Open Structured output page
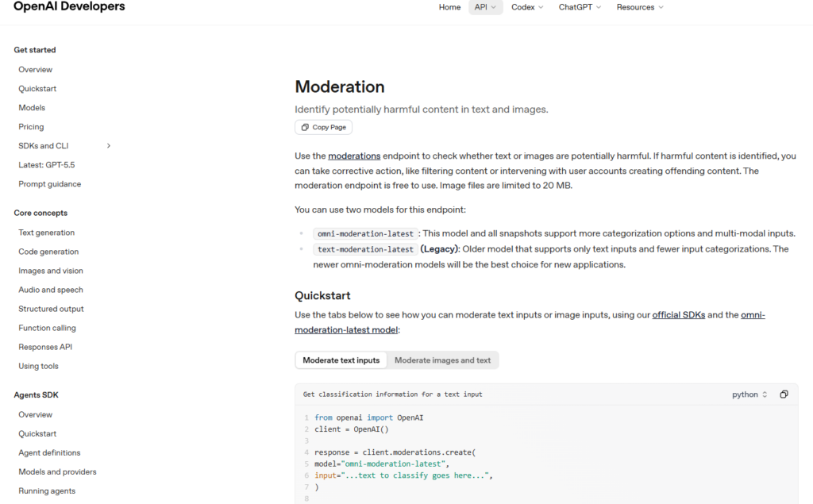Viewport: 813px width, 504px height. (51, 309)
